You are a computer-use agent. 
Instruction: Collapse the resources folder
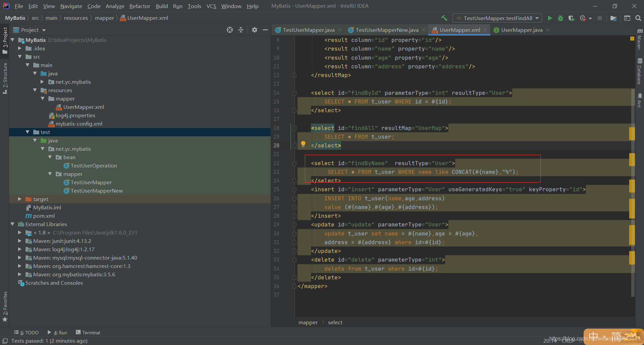coord(35,90)
